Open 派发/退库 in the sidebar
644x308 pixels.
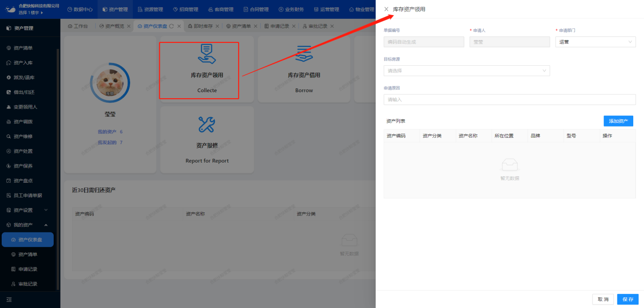(x=24, y=78)
